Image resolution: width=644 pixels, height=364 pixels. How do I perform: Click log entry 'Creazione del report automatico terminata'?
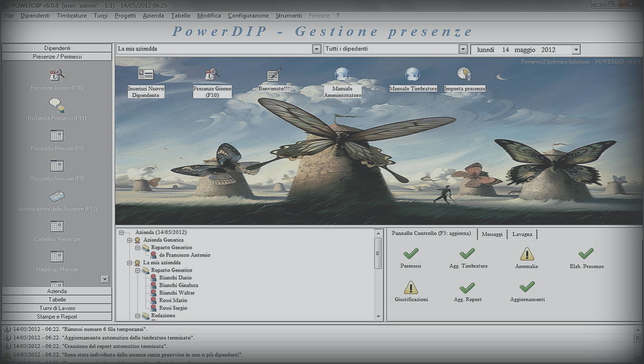click(90, 346)
